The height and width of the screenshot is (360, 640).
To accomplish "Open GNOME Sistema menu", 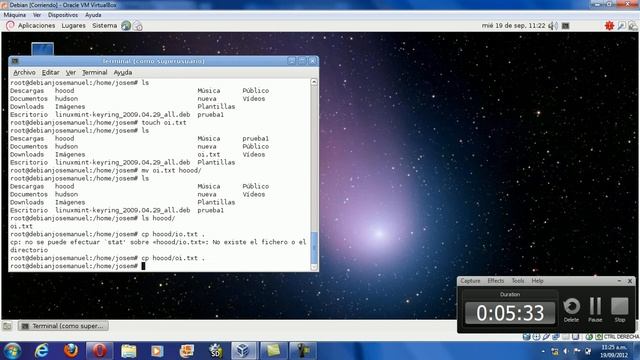I will coord(104,25).
